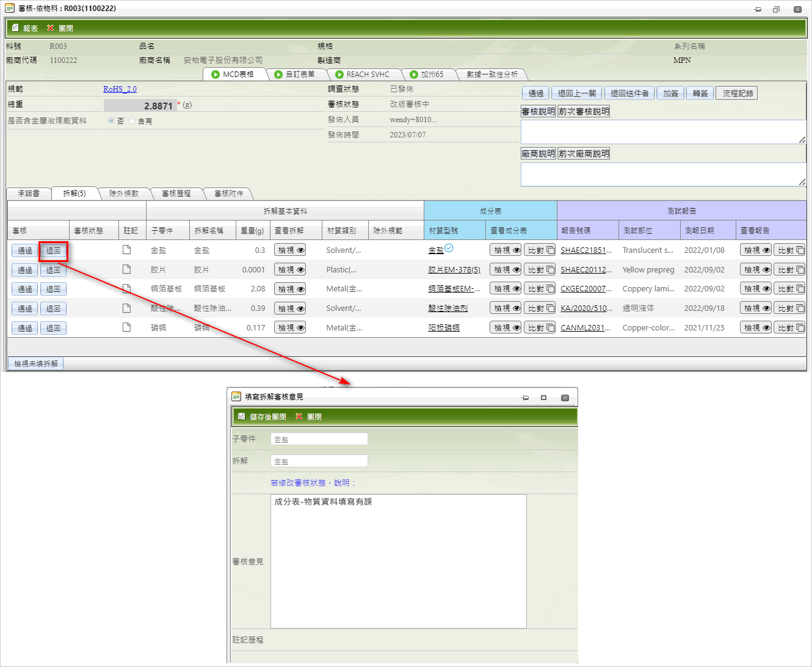The image size is (812, 667).
Task: Click the 審核說明 text area
Action: coord(664,132)
